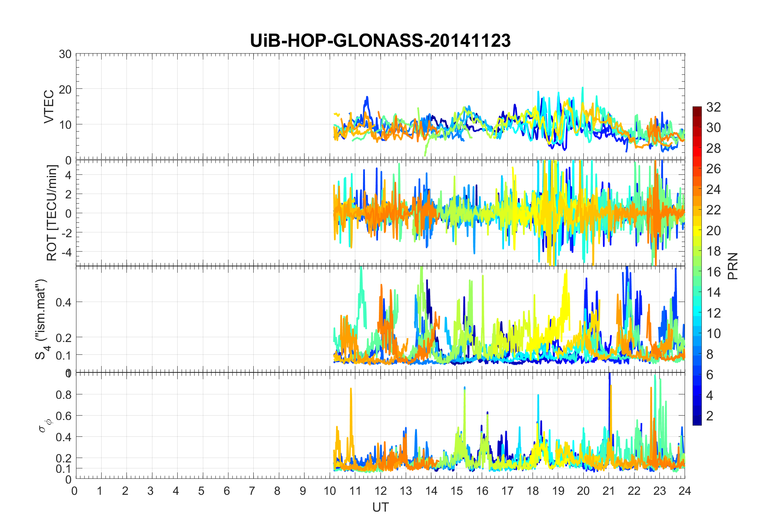Click the plot title UiB-HOP-GLONASS-20141123
Viewport: 761px width, 532px height.
coord(380,41)
